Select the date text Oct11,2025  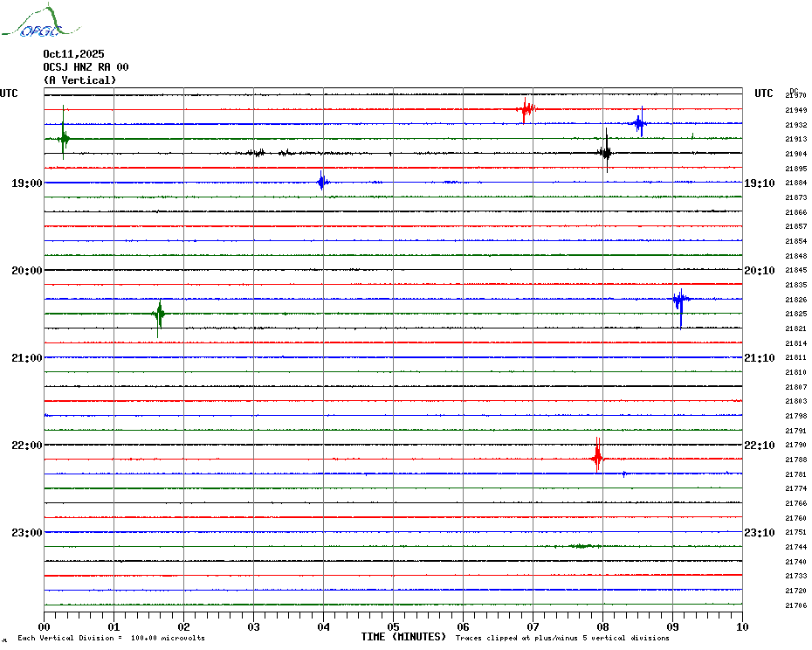click(73, 54)
